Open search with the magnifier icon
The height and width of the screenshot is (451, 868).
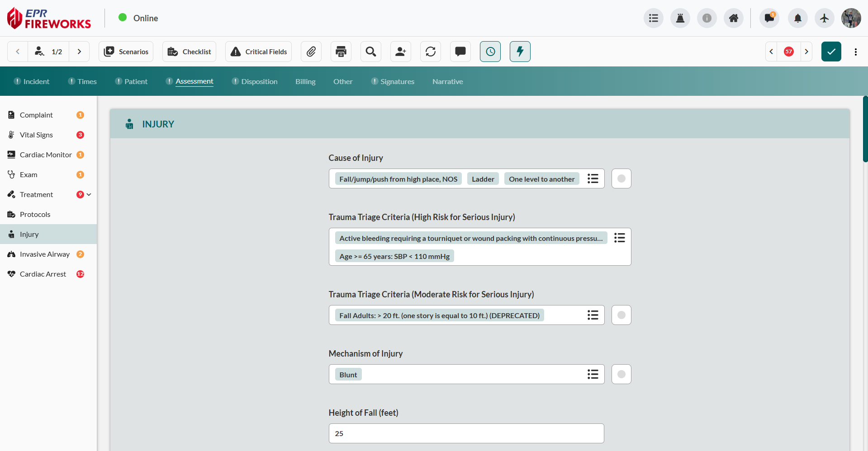pos(370,52)
